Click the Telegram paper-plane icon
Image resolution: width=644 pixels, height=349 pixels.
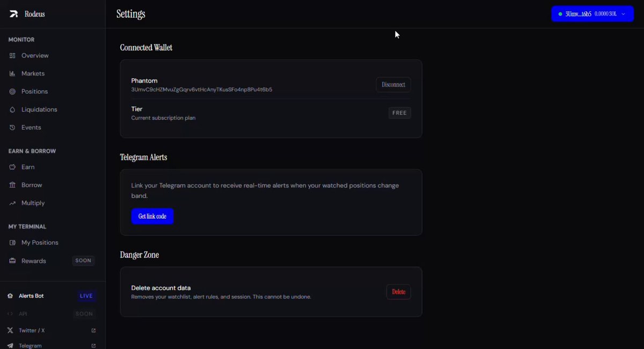click(10, 346)
